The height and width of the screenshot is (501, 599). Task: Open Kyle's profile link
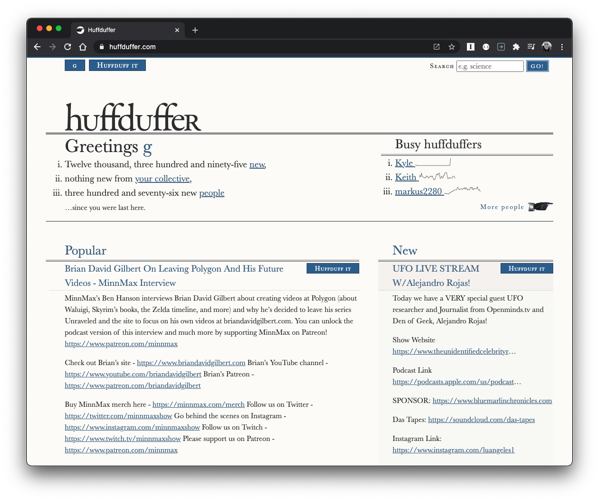pos(404,163)
